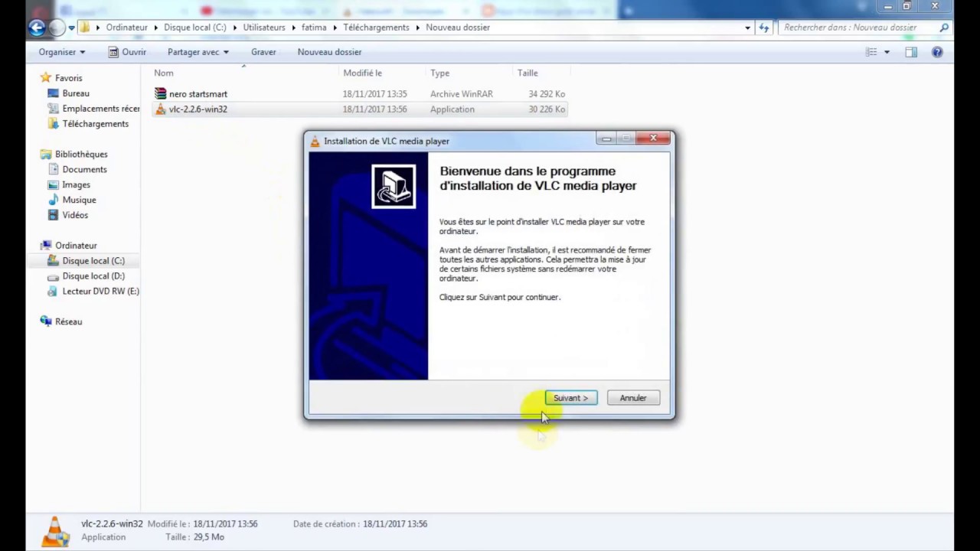980x551 pixels.
Task: Go to the fatima folder in the address path
Action: click(x=314, y=28)
